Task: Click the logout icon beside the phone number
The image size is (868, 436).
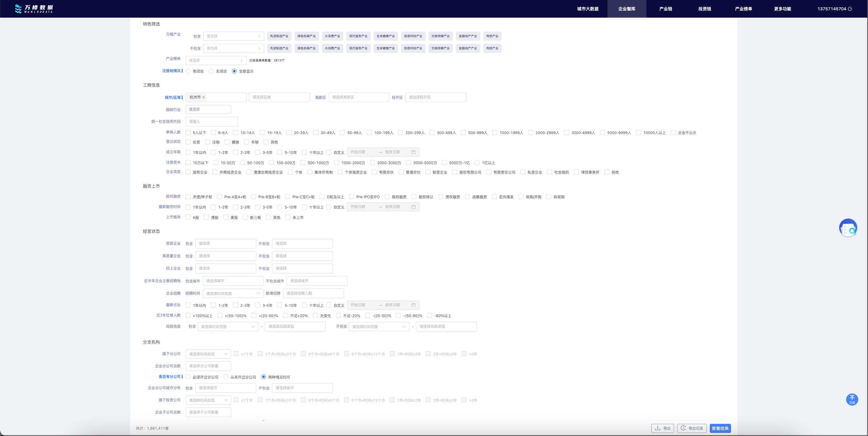Action: coord(850,9)
